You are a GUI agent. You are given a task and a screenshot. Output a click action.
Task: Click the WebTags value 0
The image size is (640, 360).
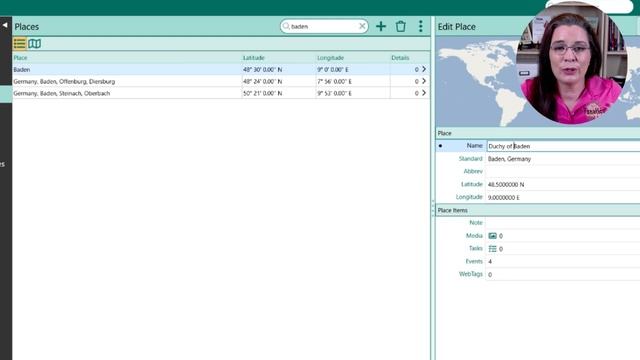tap(490, 275)
